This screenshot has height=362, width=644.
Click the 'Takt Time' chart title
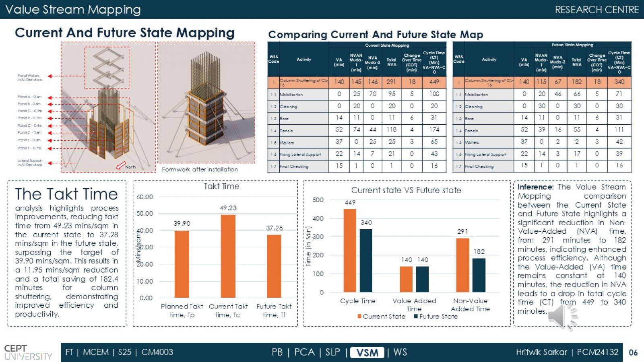221,186
